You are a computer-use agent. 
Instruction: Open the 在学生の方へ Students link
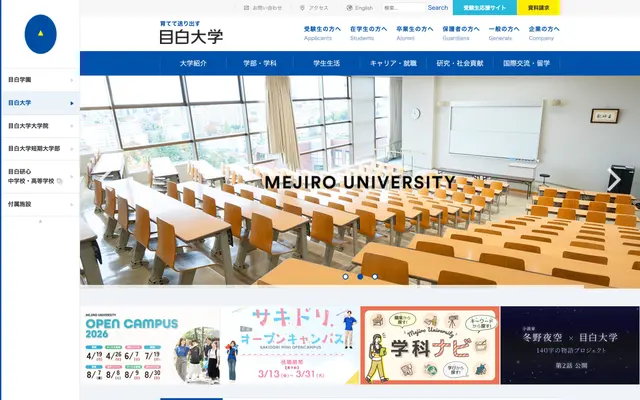tap(368, 33)
